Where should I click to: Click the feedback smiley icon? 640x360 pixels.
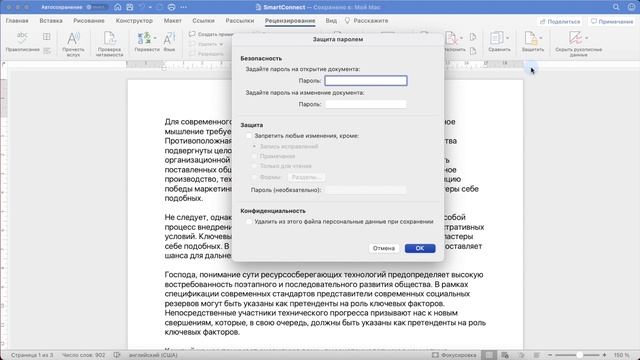(x=631, y=7)
